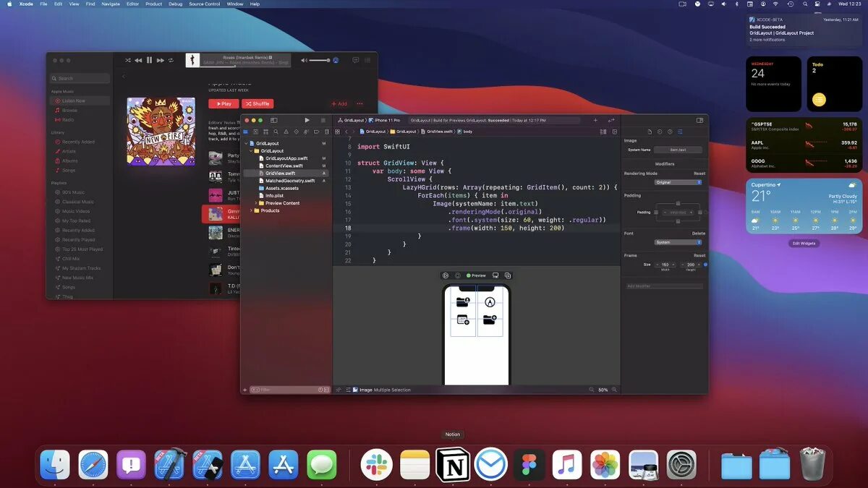The width and height of the screenshot is (868, 488).
Task: Collapse the GridLayout group folder
Action: (251, 150)
